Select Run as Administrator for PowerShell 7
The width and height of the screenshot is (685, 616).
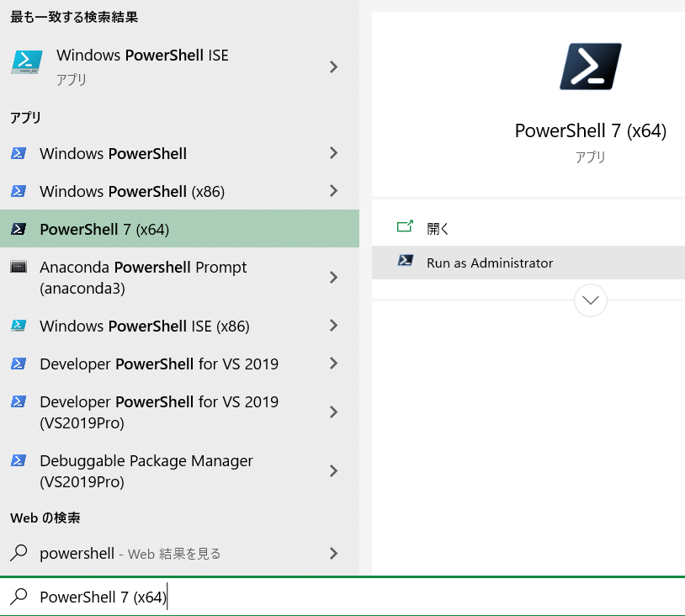[490, 263]
